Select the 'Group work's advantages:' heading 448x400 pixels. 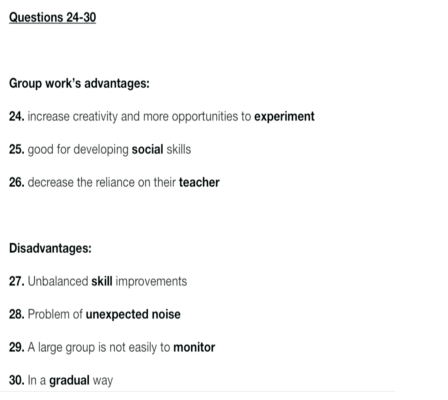79,83
